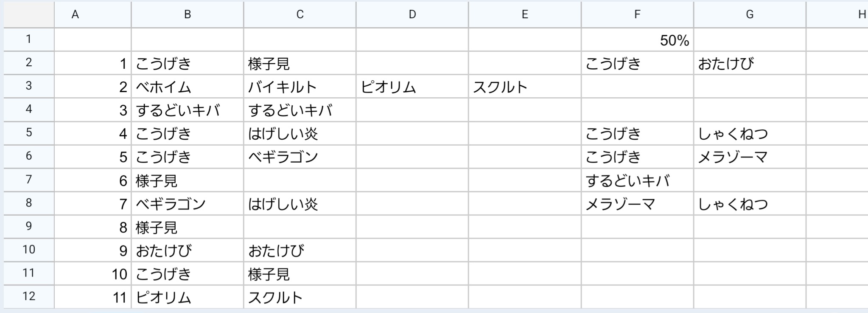Click the select-all corner box
Viewport: 868px width, 313px height.
[28, 14]
